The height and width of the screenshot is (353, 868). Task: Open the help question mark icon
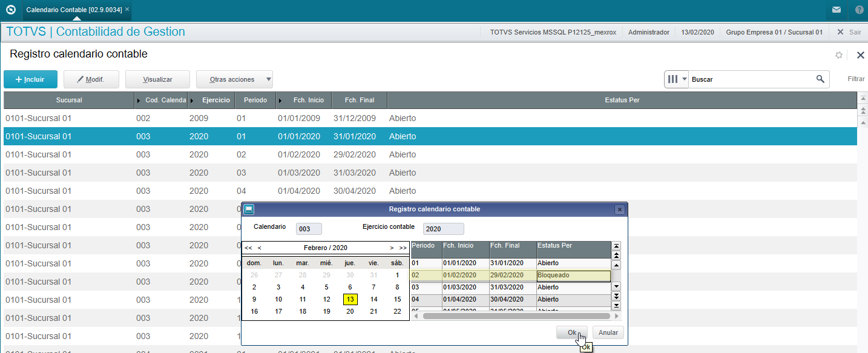(860, 10)
